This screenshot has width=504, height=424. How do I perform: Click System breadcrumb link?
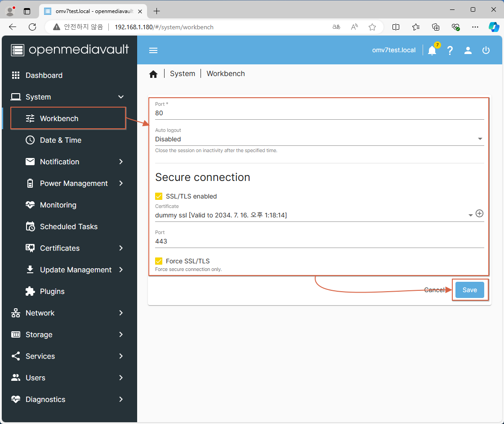(183, 74)
